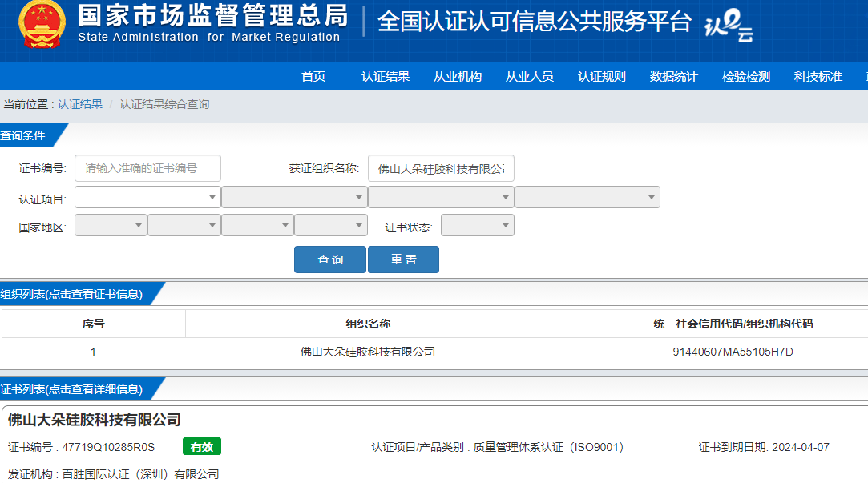Viewport: 868px width, 483px height.
Task: Click the 认e云 logo icon
Action: [x=728, y=27]
